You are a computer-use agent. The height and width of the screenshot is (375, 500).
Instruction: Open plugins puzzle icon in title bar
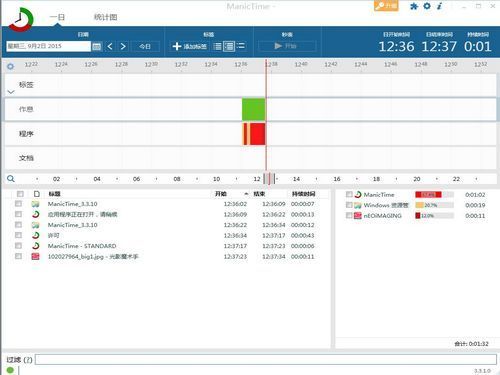[x=414, y=6]
